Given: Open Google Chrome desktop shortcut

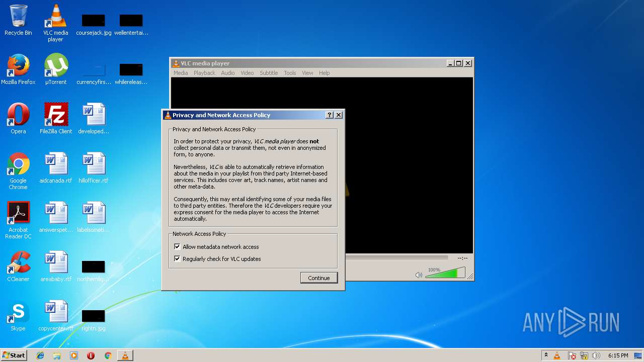Looking at the screenshot, I should click(18, 171).
